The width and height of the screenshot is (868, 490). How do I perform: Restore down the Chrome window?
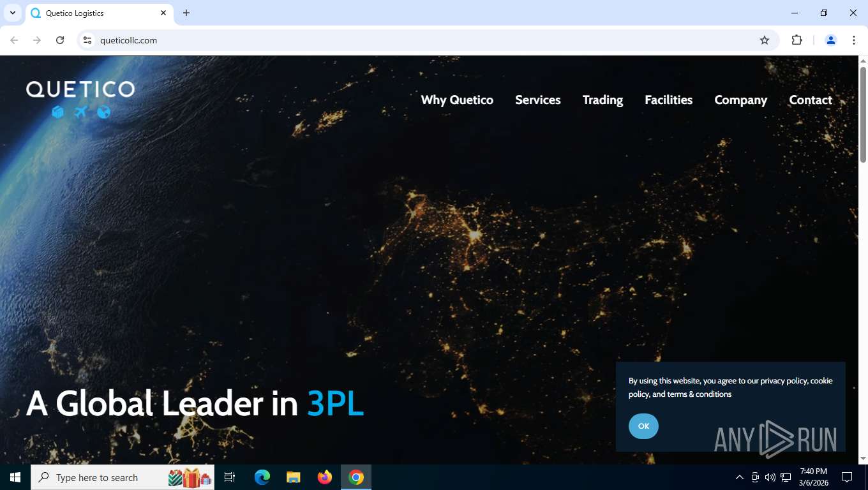(x=824, y=13)
